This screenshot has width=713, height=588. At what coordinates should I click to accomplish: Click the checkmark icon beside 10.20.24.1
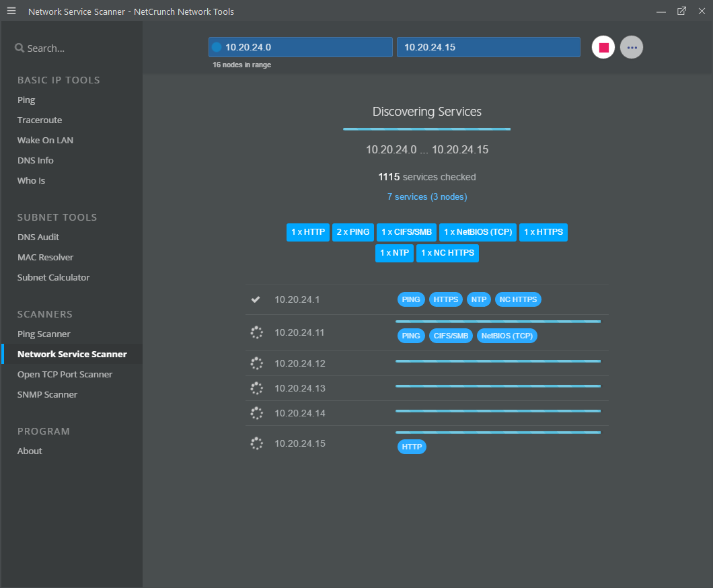point(256,299)
